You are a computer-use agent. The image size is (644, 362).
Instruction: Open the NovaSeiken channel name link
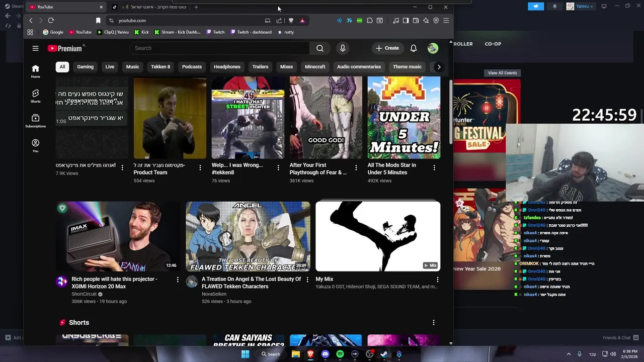click(214, 294)
